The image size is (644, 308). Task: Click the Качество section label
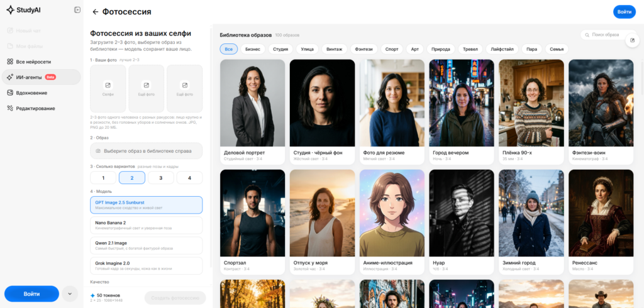(x=99, y=282)
